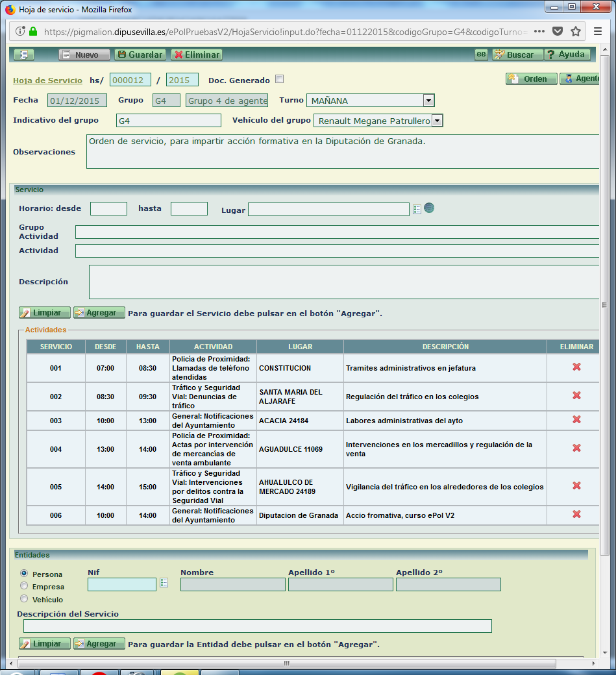Delete service 001 with its red X
The image size is (616, 675).
coord(576,367)
